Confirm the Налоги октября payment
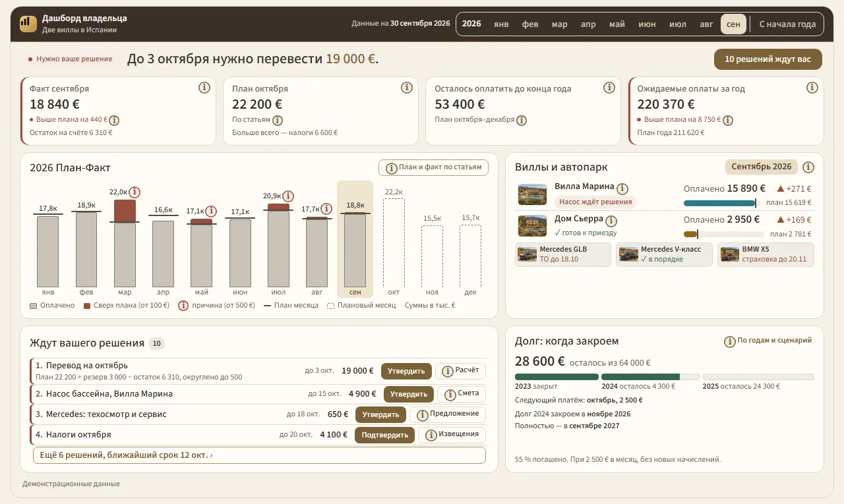 385,435
